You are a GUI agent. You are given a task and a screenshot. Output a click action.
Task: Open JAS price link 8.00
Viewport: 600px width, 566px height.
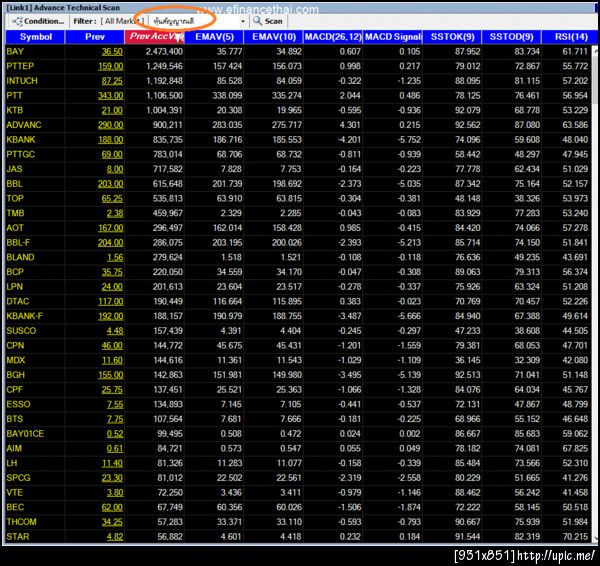[115, 169]
